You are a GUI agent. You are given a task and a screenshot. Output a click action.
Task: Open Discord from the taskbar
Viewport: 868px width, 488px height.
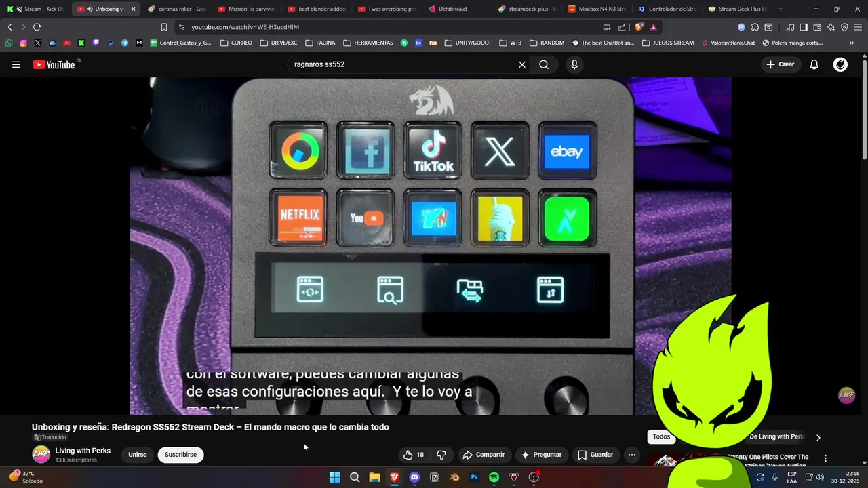[x=414, y=477]
